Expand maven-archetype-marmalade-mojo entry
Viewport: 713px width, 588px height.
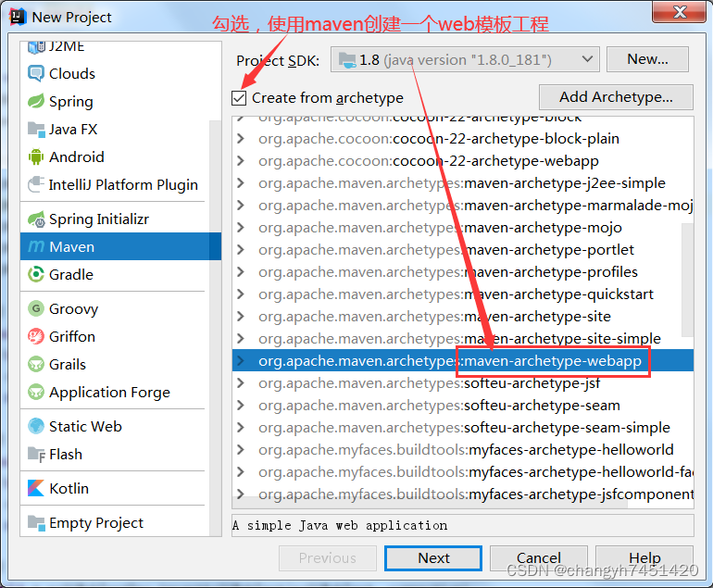click(241, 205)
